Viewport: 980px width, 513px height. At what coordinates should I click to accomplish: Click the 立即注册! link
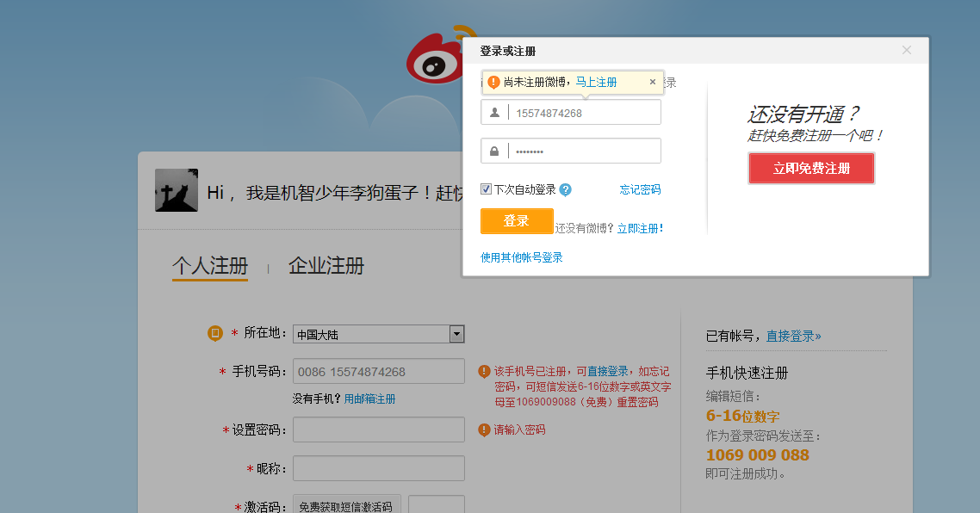[x=640, y=229]
